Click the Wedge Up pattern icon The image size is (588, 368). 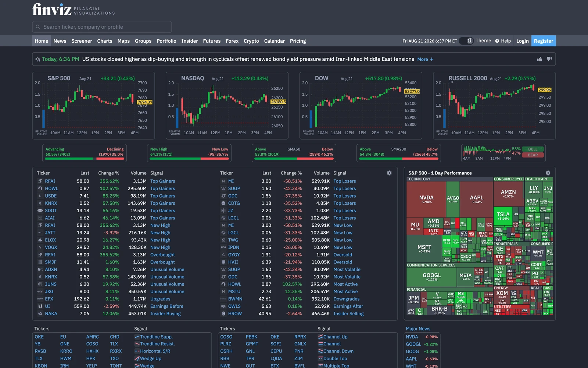tap(137, 358)
